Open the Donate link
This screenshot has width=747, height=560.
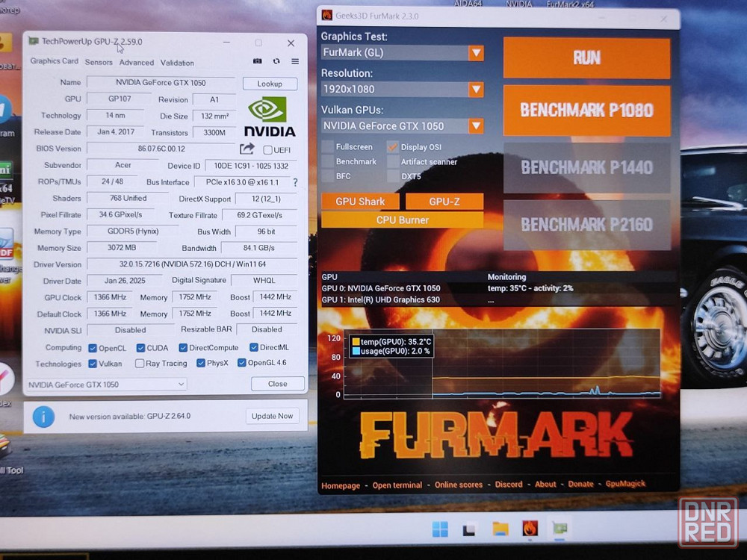coord(580,484)
